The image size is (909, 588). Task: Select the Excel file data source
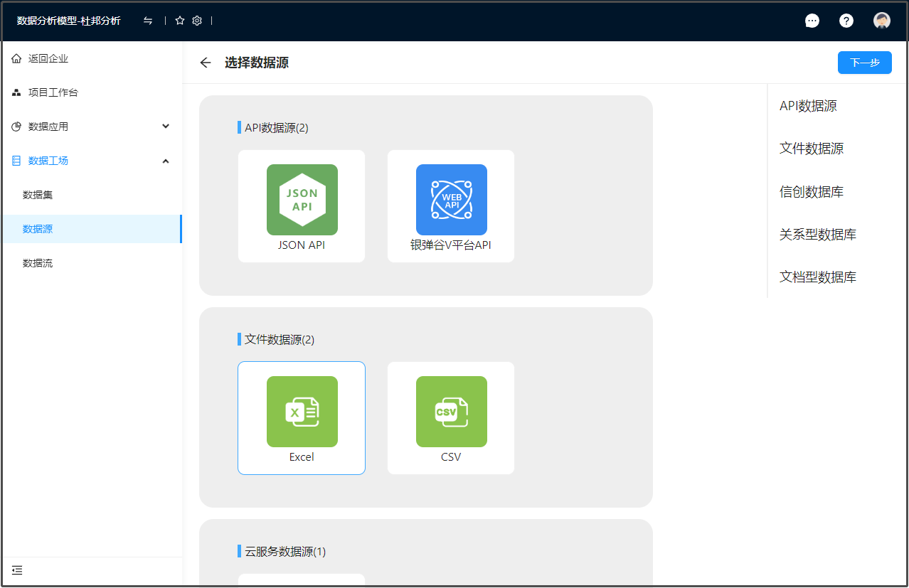302,412
